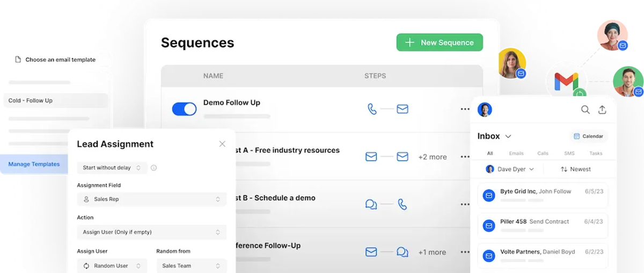This screenshot has width=644, height=273.
Task: Click chat step icon in Follow-Up row with +1 more
Action: point(402,252)
